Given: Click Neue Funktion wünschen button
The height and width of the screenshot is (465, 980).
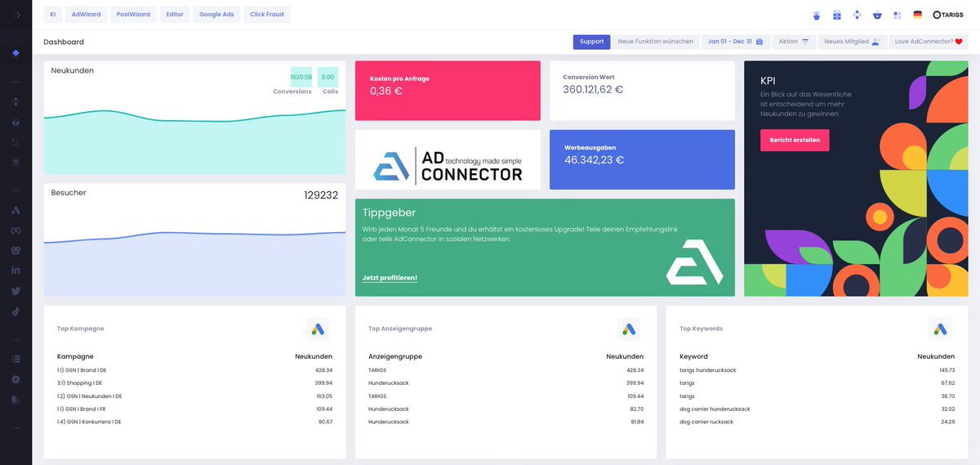Looking at the screenshot, I should pos(656,42).
